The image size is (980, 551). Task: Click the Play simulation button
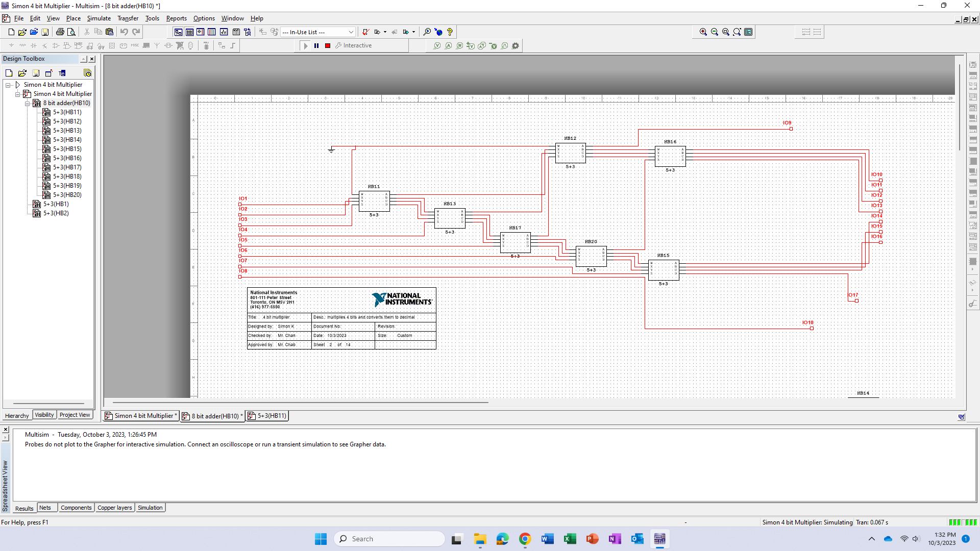click(x=305, y=45)
